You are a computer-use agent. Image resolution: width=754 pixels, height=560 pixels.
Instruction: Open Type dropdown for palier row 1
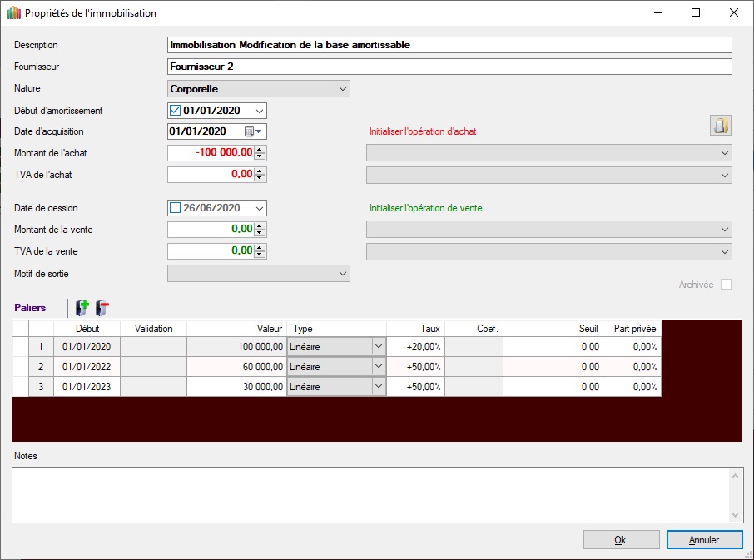[379, 347]
